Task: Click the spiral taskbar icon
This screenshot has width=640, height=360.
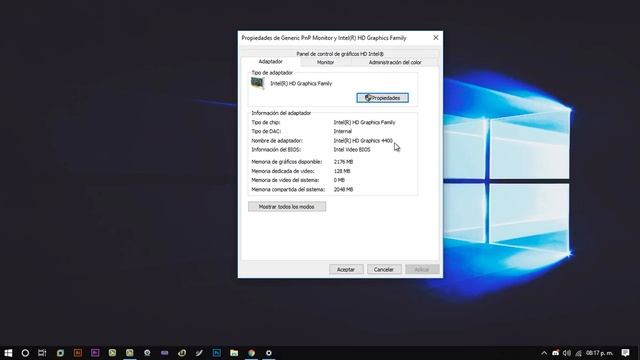Action: pyautogui.click(x=182, y=353)
